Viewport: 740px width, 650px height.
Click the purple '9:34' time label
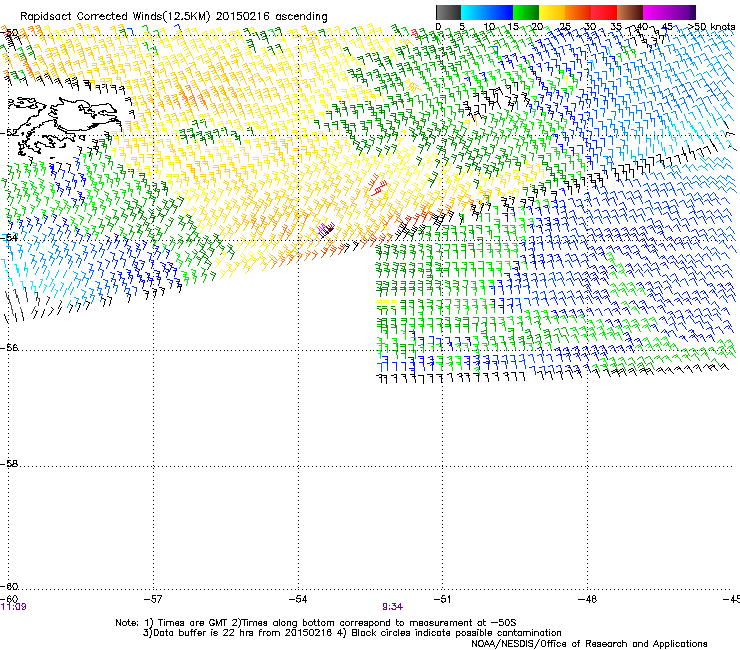click(x=392, y=607)
